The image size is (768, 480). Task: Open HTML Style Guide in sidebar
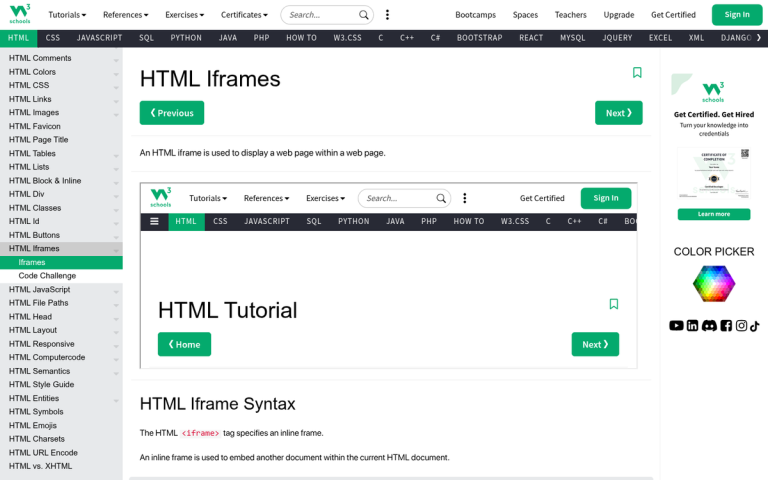(61, 384)
